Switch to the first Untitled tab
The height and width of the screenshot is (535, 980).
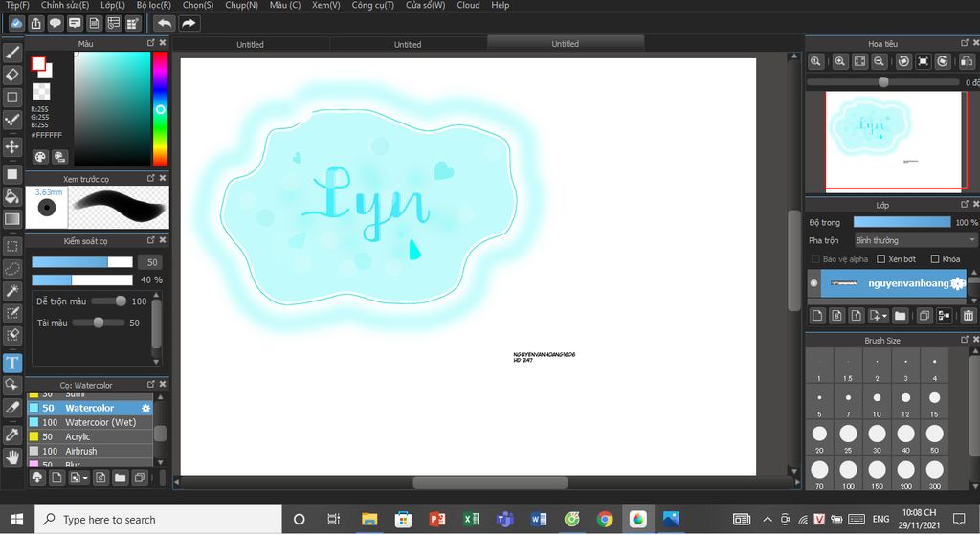(x=250, y=44)
